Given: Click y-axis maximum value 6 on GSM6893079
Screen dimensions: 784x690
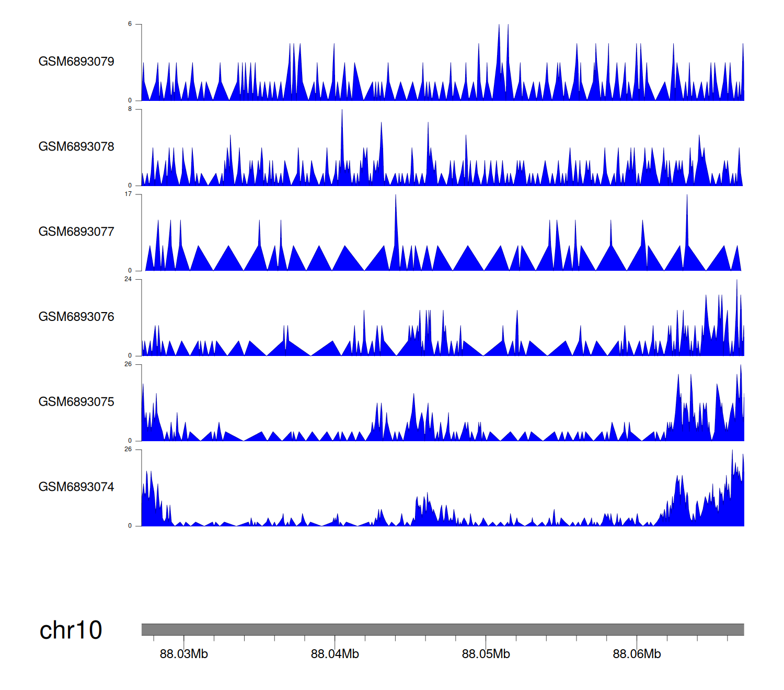Looking at the screenshot, I should pyautogui.click(x=130, y=24).
